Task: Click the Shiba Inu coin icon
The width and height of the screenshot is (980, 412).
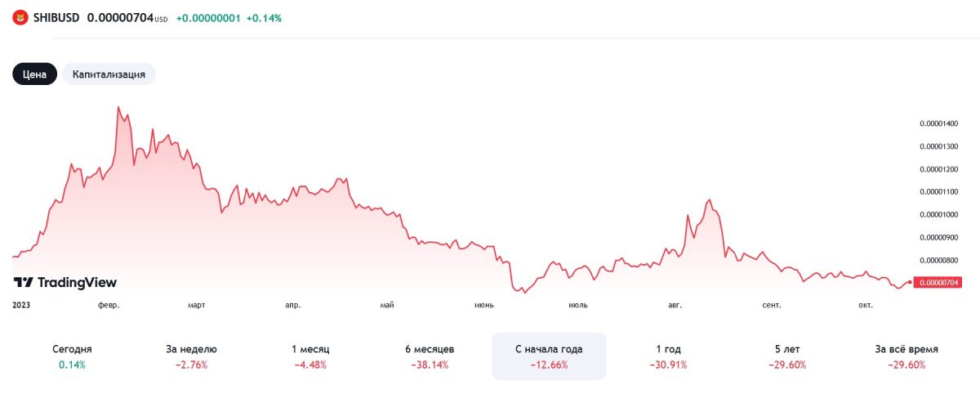Action: tap(20, 17)
